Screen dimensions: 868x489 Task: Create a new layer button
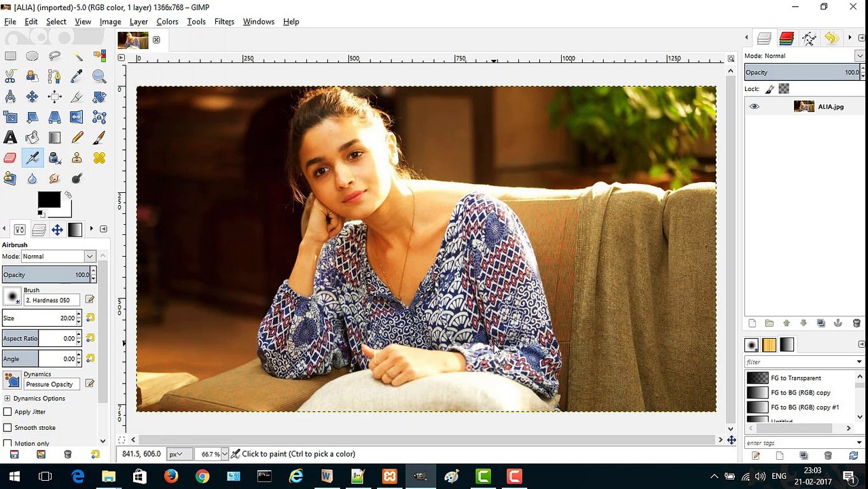tap(752, 323)
